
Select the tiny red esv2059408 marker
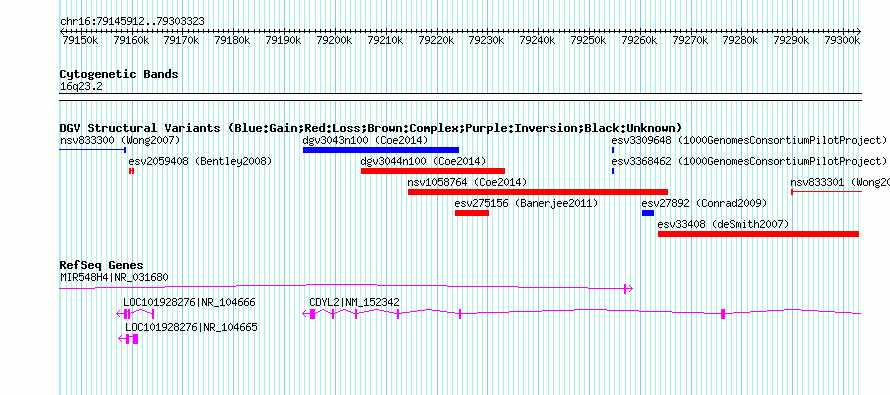point(131,171)
